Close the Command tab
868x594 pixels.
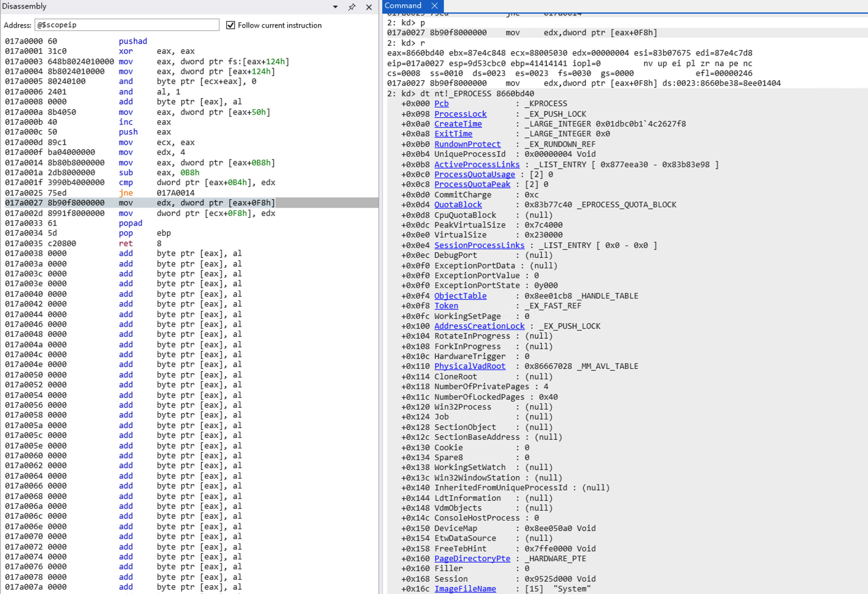[x=435, y=6]
